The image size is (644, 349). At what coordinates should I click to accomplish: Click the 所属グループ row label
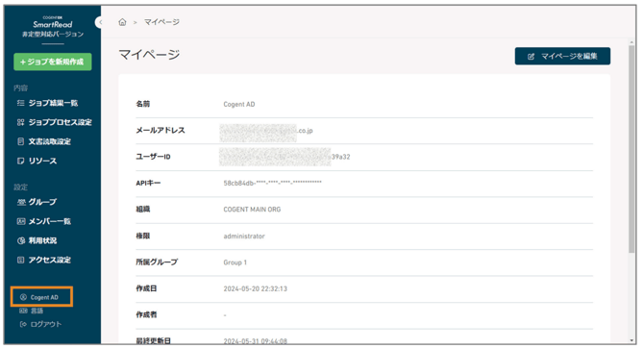157,262
